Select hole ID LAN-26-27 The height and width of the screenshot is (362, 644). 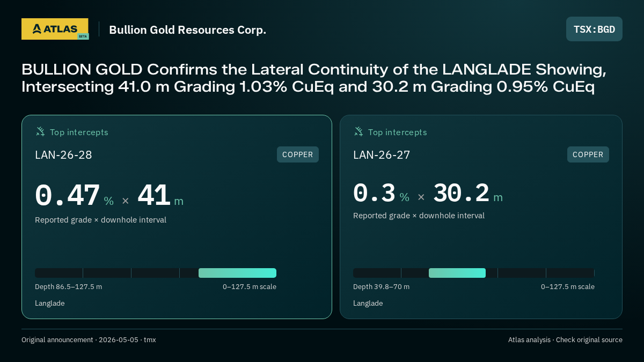coord(382,155)
